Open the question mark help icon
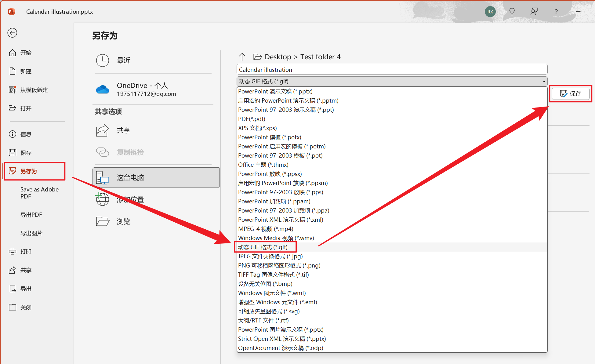595x364 pixels. [556, 12]
